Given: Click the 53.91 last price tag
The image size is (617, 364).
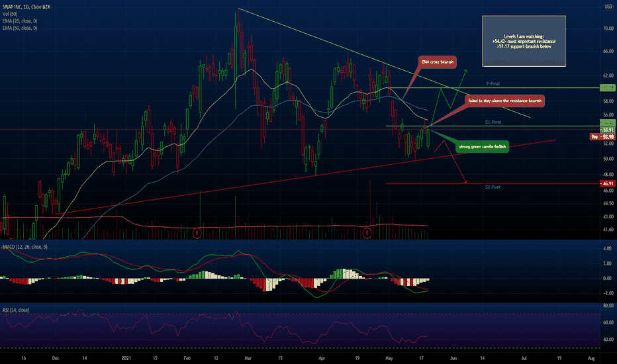Looking at the screenshot, I should pos(608,130).
